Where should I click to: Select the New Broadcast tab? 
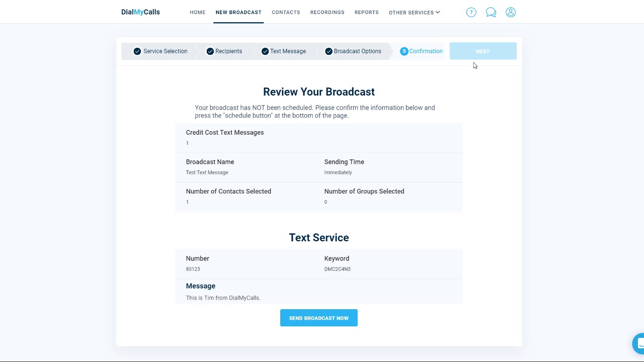pos(238,13)
